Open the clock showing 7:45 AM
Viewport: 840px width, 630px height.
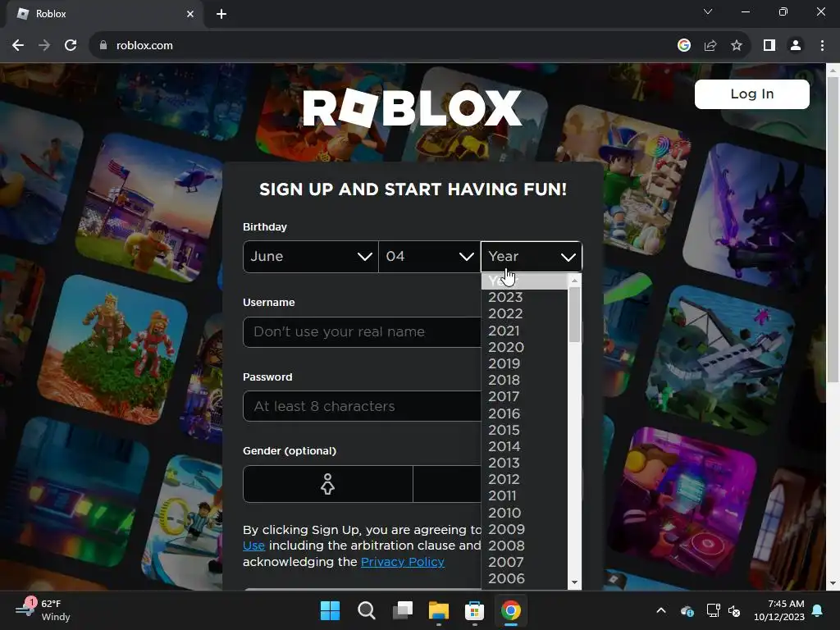click(x=779, y=610)
